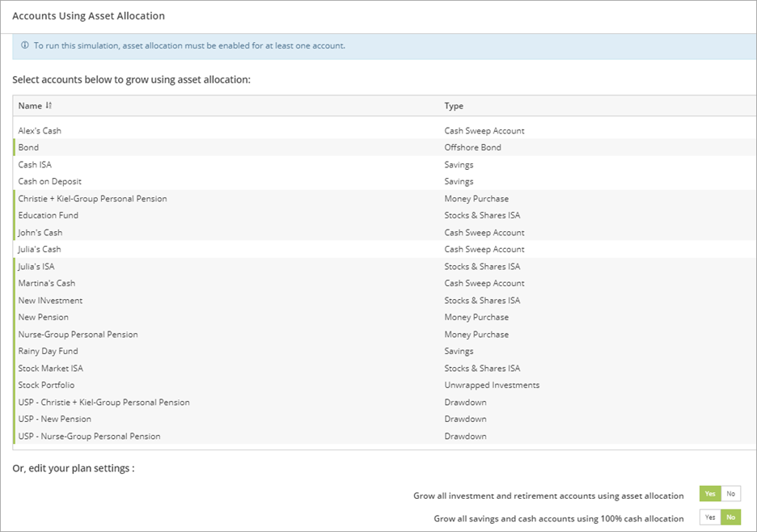
Task: Select the Rainy Day Fund row
Action: [x=48, y=351]
